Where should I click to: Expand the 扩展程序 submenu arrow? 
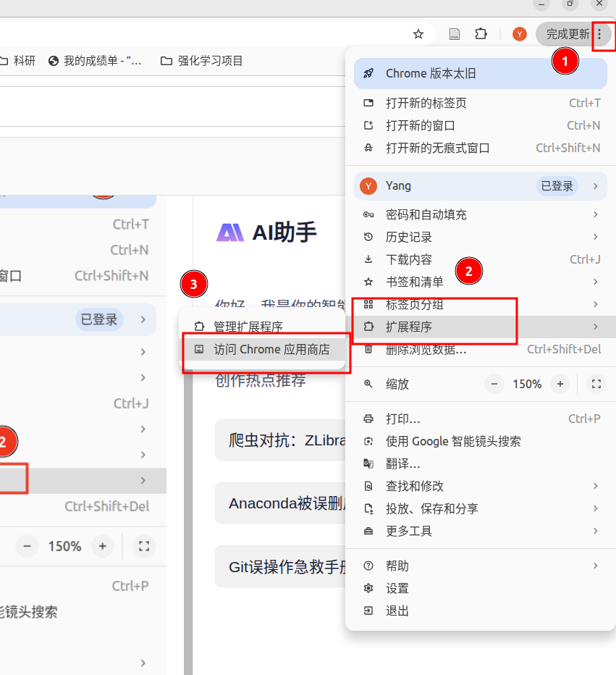point(595,327)
